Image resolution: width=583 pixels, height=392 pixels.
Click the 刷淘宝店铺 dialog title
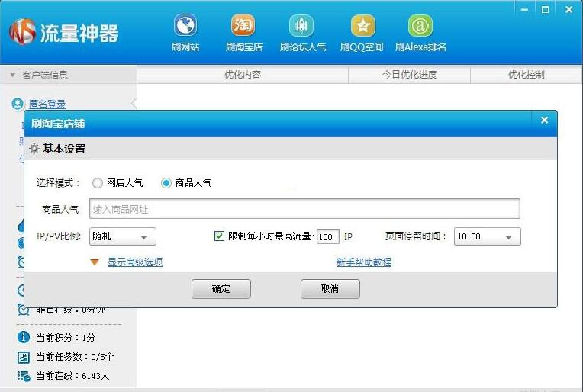58,124
